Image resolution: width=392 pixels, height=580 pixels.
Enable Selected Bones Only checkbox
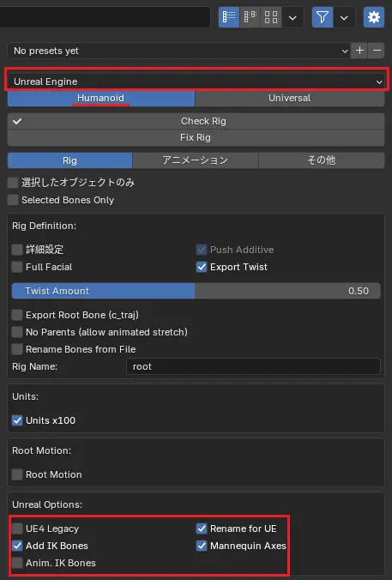(x=13, y=200)
